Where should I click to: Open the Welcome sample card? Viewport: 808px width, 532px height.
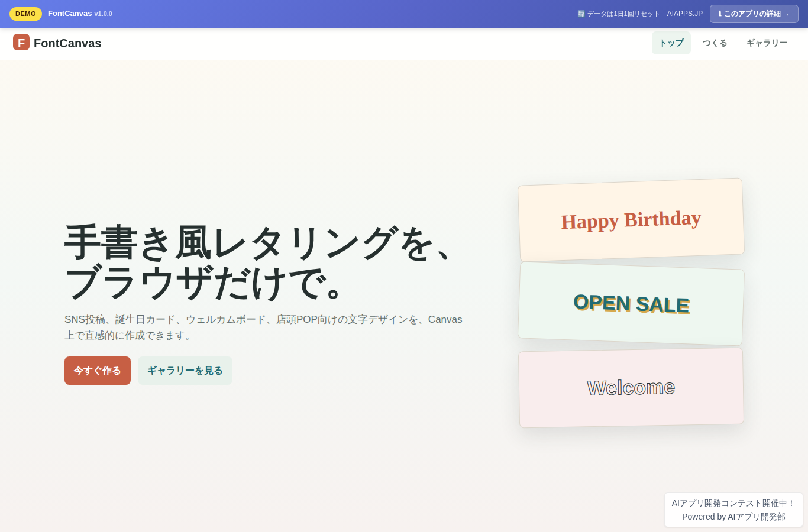tap(631, 388)
